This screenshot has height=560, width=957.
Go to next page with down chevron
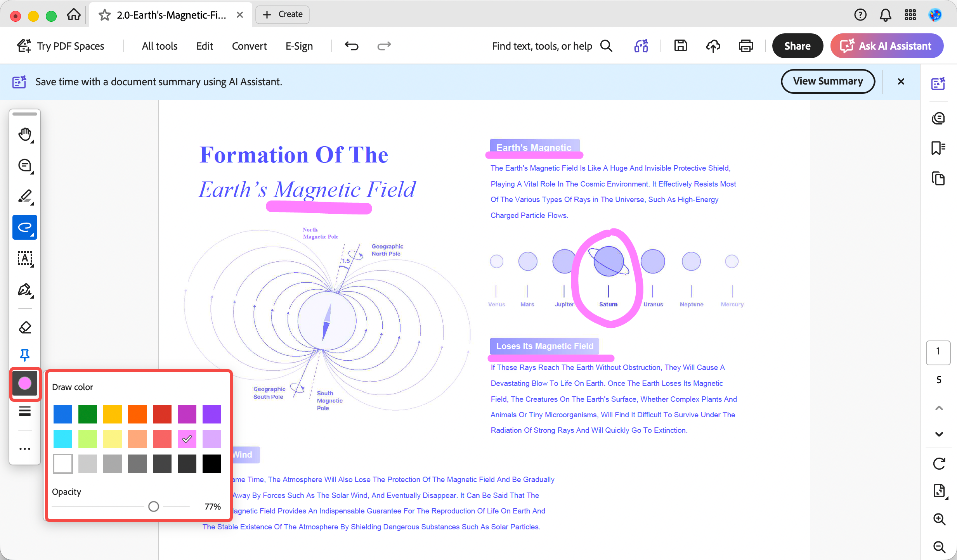939,434
